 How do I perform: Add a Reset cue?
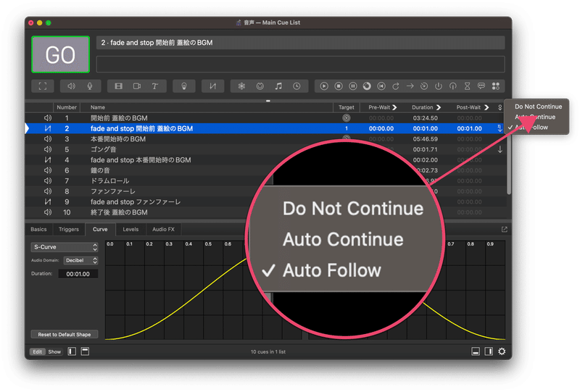[x=381, y=86]
